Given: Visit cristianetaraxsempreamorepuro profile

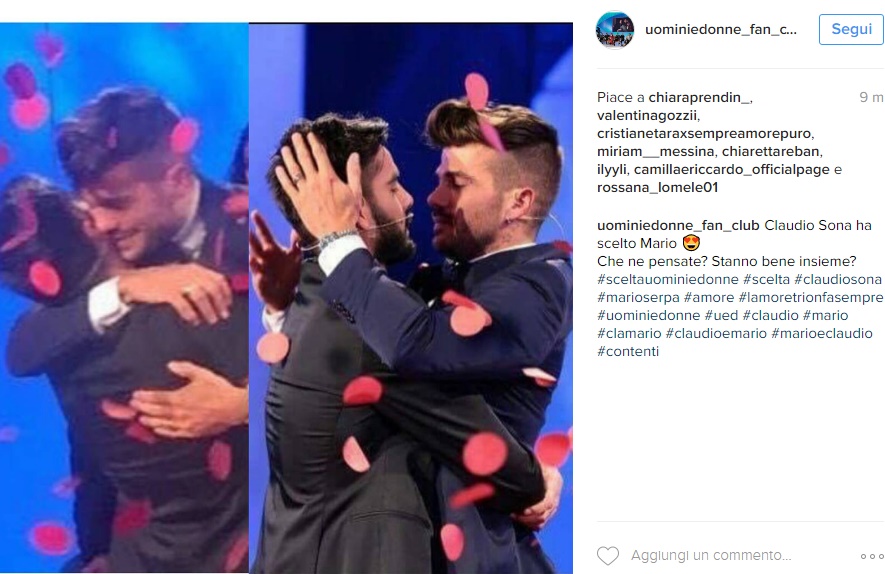Looking at the screenshot, I should click(x=705, y=134).
